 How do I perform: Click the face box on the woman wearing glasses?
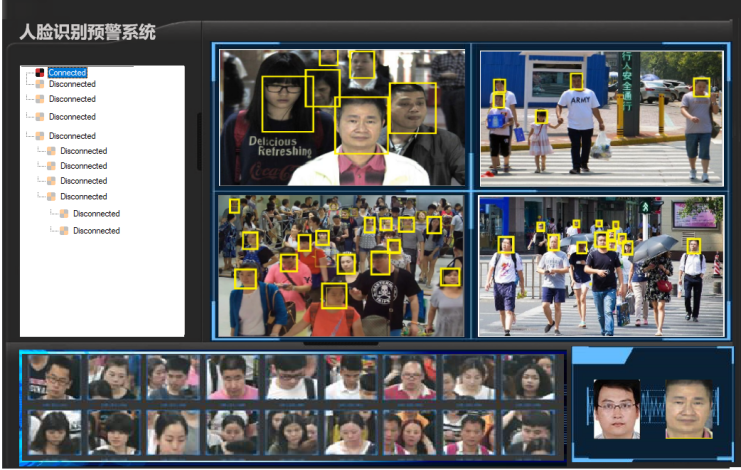(287, 104)
